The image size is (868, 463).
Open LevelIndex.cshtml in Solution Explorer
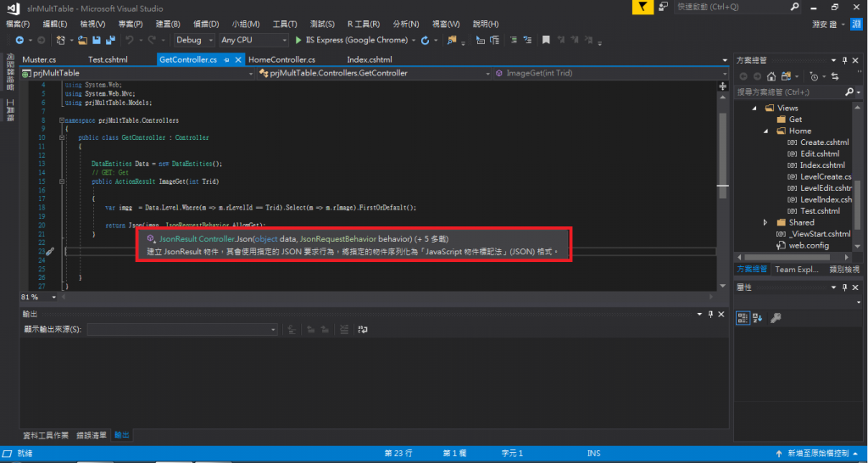click(x=826, y=199)
